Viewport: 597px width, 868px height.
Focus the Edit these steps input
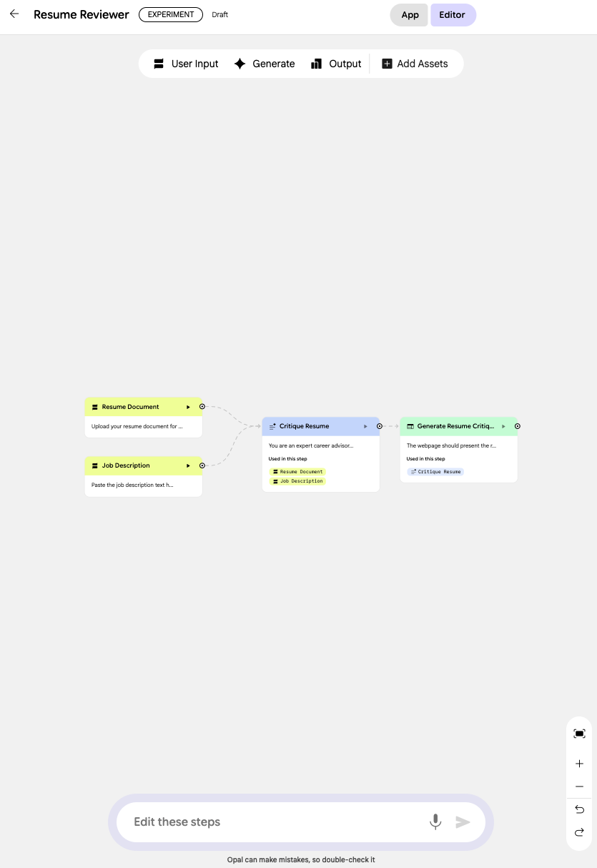click(x=275, y=822)
